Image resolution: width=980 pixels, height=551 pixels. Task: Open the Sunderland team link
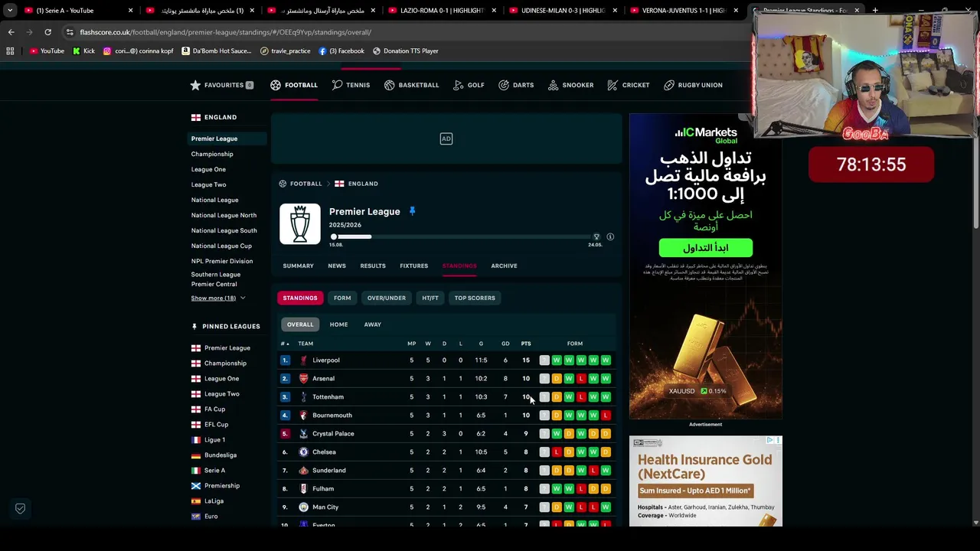coord(329,470)
